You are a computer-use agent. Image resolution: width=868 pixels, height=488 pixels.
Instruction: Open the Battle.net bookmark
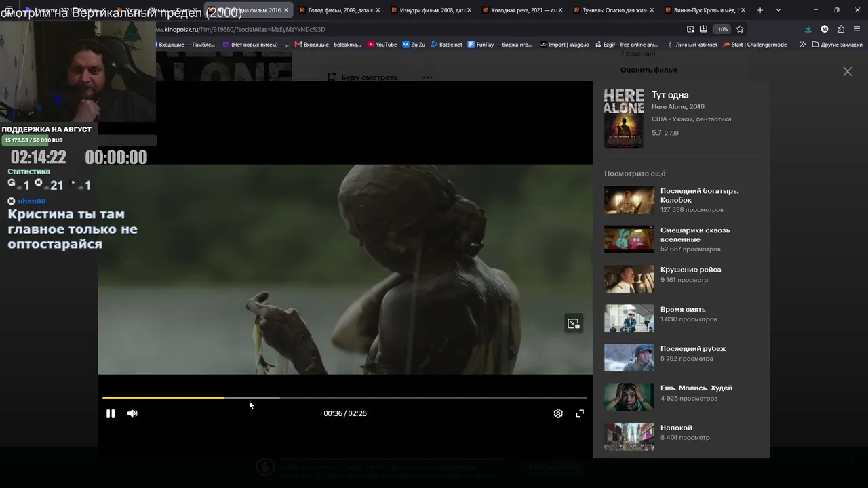(446, 45)
